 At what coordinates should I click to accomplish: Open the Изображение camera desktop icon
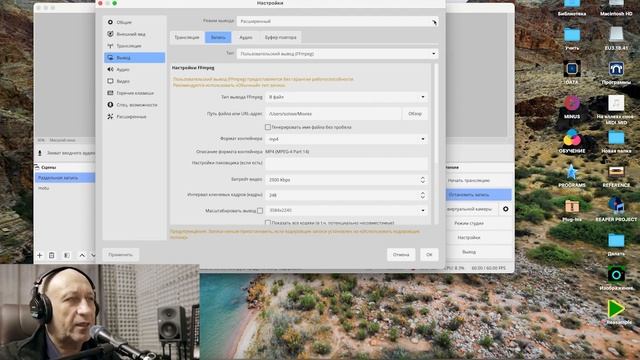point(616,275)
